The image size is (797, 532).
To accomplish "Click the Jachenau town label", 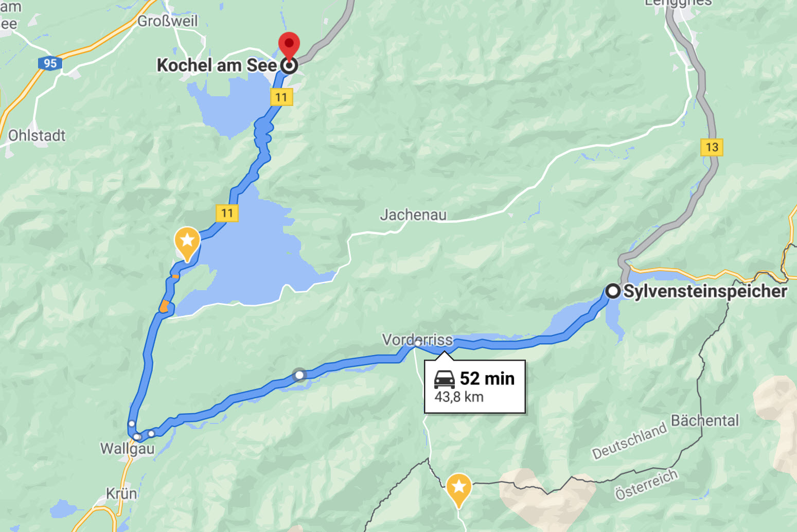I will click(x=413, y=215).
